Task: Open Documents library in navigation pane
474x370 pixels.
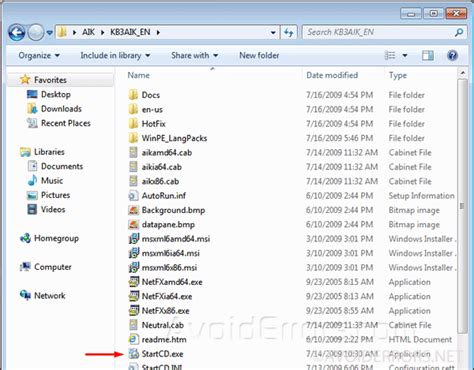Action: [62, 166]
